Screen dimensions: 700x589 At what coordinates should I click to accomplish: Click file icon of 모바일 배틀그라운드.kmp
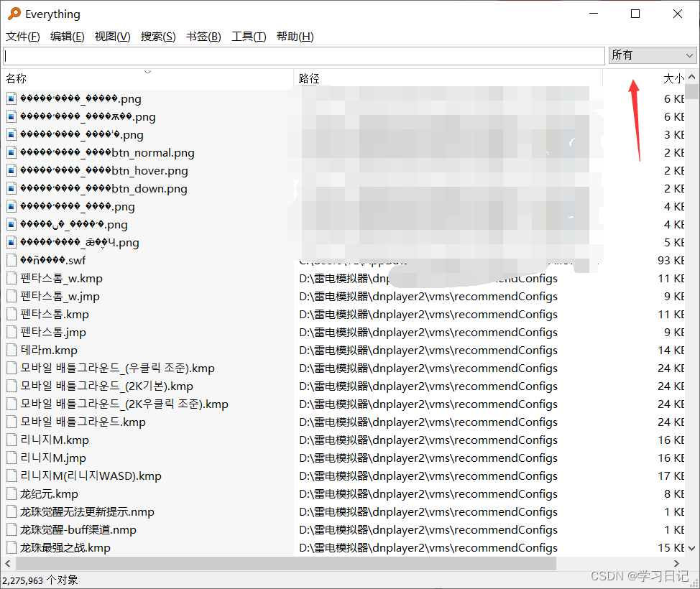11,422
